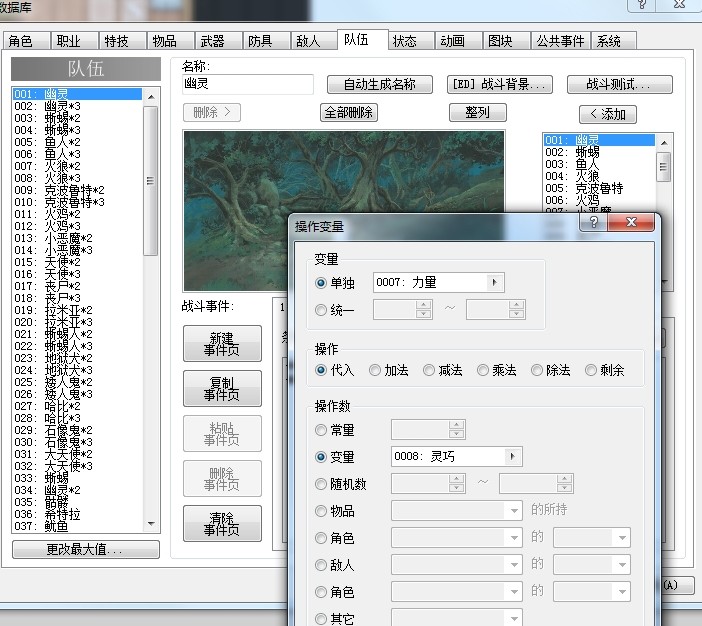
Task: Expand the 敌人 attribute dropdown
Action: tap(622, 565)
